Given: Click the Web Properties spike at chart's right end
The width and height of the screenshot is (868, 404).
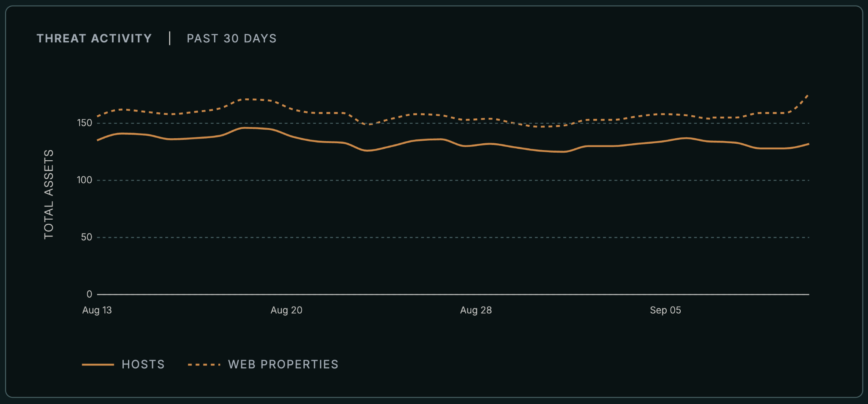Looking at the screenshot, I should pyautogui.click(x=808, y=95).
